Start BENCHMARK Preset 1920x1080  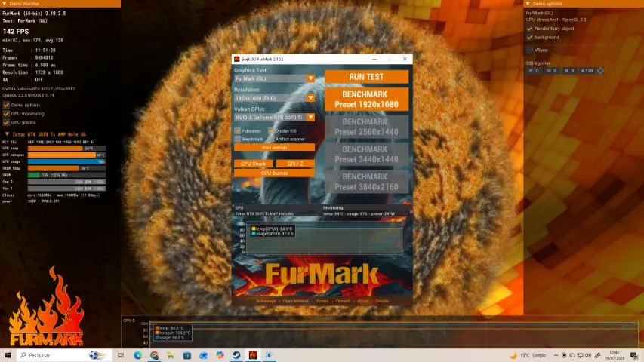click(366, 99)
